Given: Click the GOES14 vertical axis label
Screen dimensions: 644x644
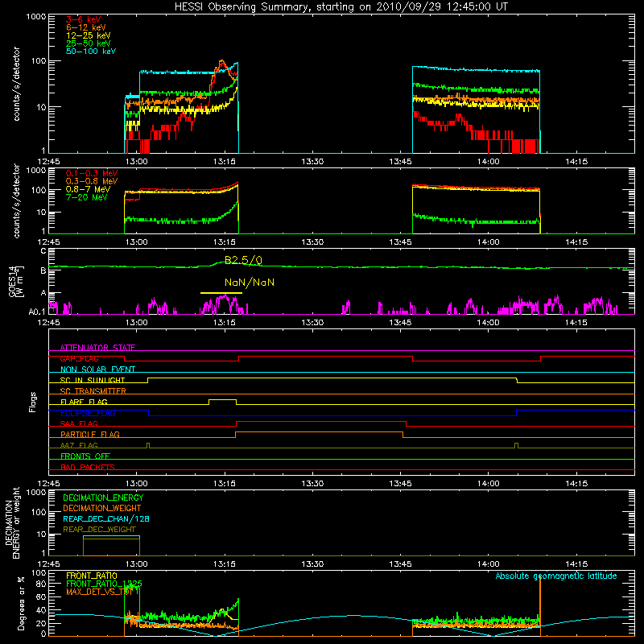Looking at the screenshot, I should point(16,282).
